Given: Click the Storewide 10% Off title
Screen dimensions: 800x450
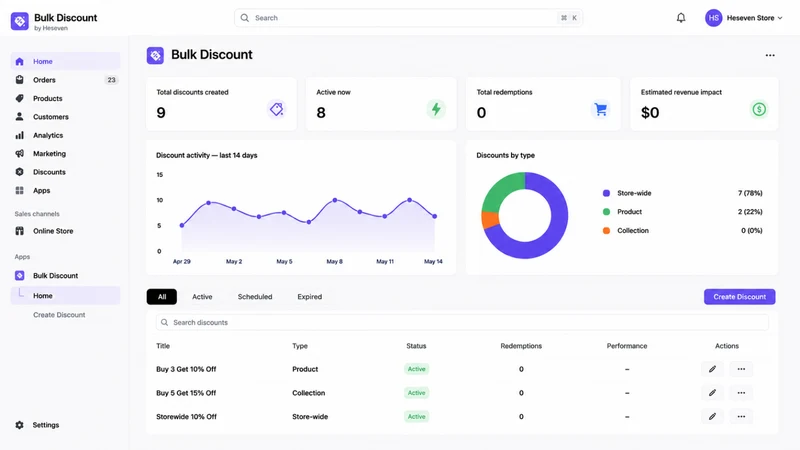Looking at the screenshot, I should point(186,416).
